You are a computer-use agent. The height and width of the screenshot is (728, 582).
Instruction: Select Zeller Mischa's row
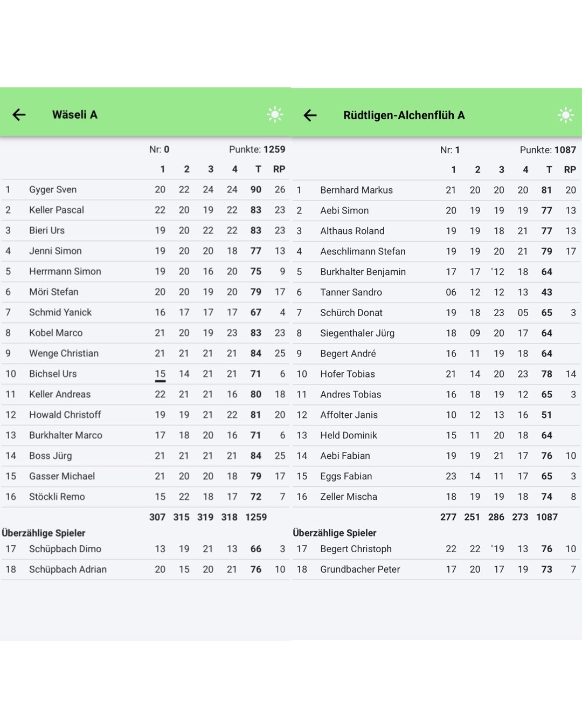click(349, 497)
